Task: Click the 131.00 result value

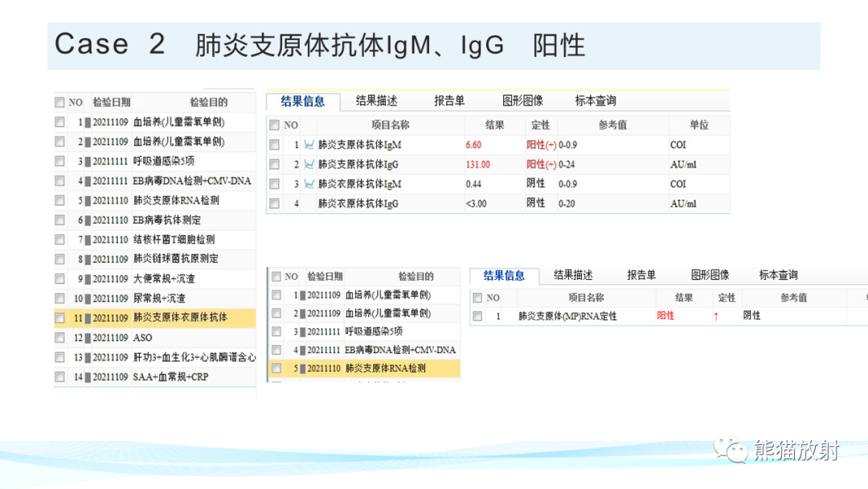Action: (x=477, y=165)
